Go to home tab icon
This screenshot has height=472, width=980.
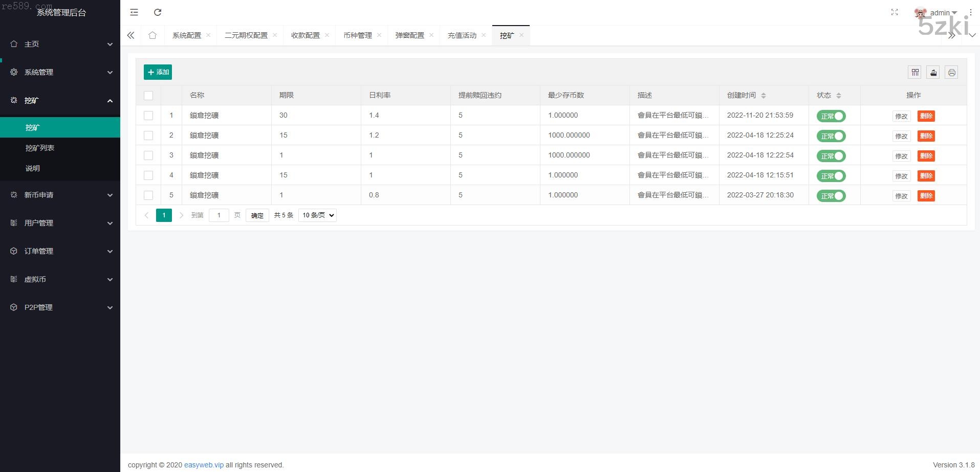point(153,35)
